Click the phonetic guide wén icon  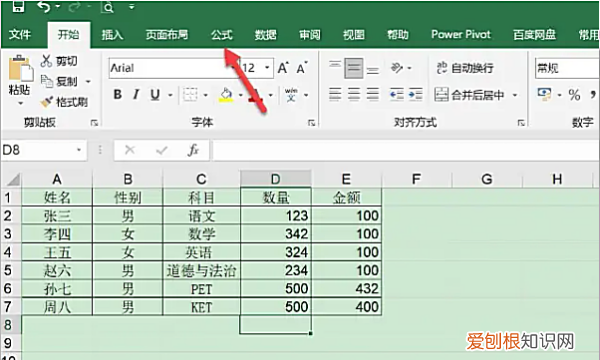[291, 94]
